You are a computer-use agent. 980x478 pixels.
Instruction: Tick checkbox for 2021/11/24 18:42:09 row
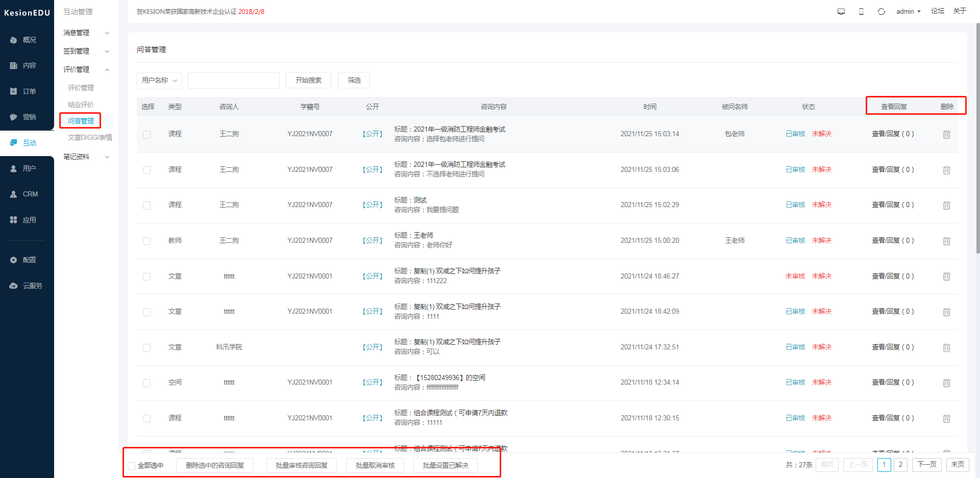coord(147,312)
